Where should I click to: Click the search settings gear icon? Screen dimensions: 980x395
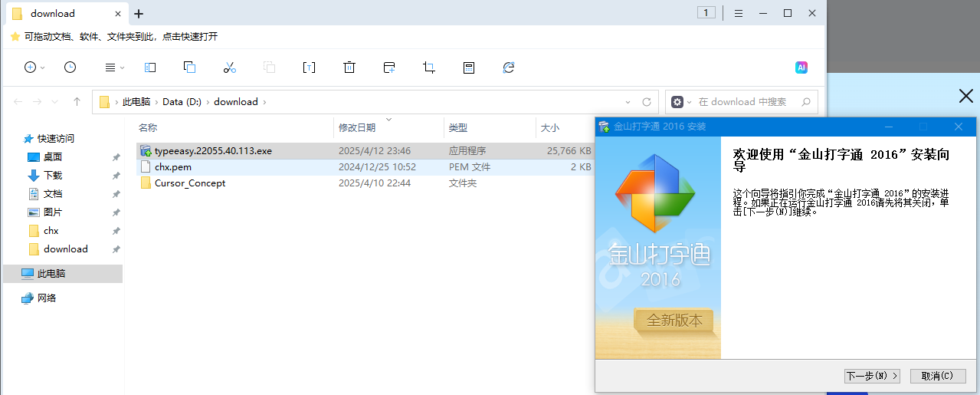677,101
